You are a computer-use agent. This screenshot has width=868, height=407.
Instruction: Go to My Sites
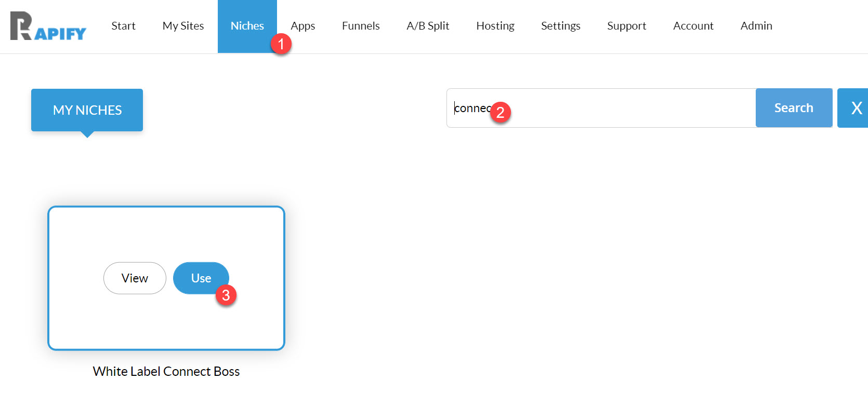coord(183,26)
